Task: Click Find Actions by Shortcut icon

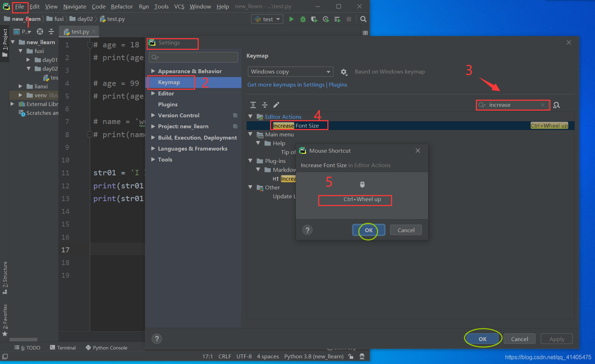Action: tap(557, 105)
